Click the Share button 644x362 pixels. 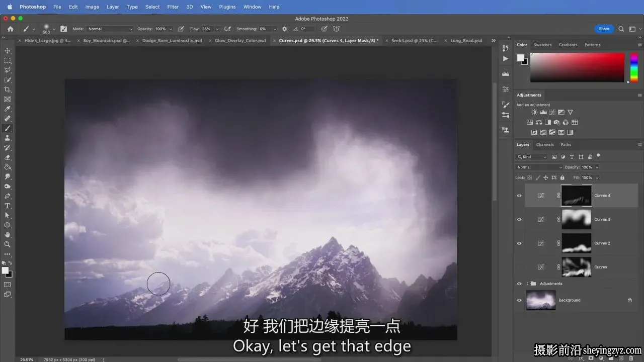pos(604,29)
